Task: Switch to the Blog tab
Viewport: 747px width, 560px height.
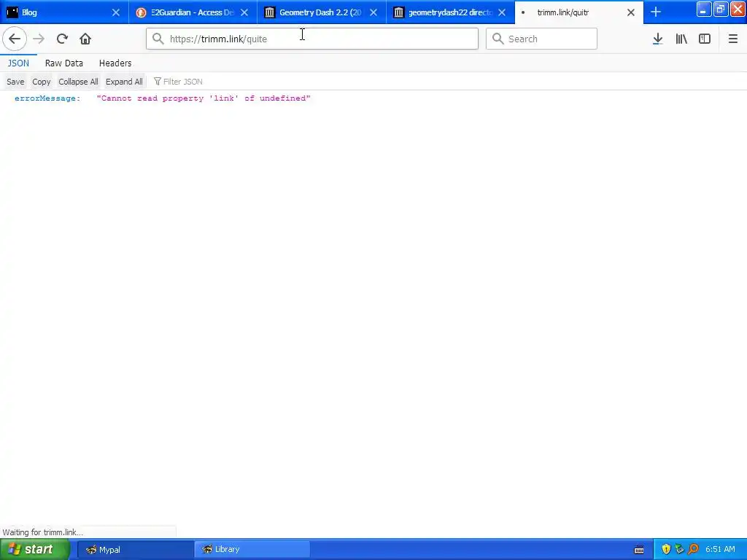Action: [64, 12]
